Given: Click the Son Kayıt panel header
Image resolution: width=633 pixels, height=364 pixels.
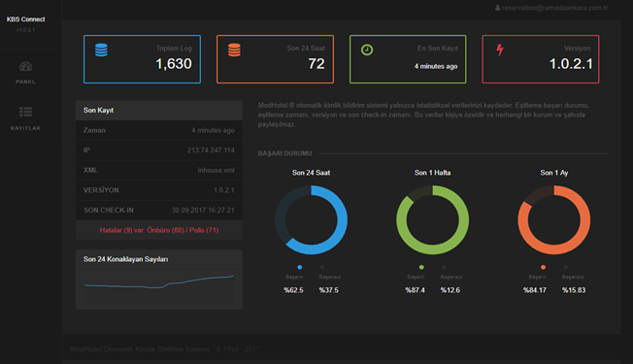Looking at the screenshot, I should coord(159,110).
